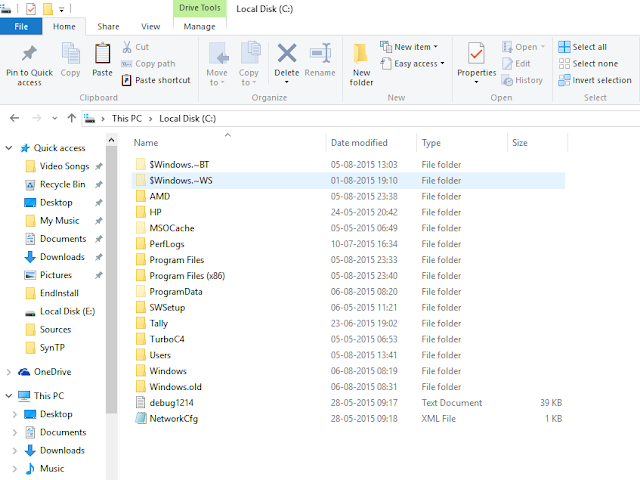Click the Cut scissors icon

pos(127,47)
